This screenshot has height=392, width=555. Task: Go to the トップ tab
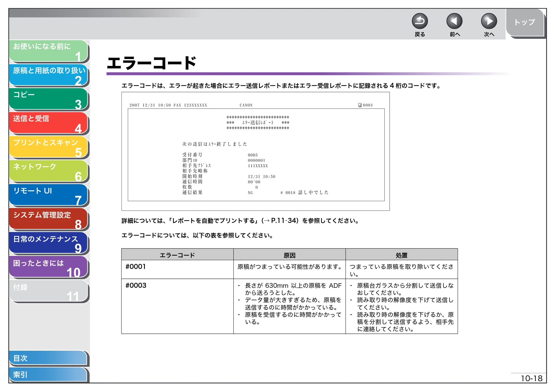coord(525,22)
